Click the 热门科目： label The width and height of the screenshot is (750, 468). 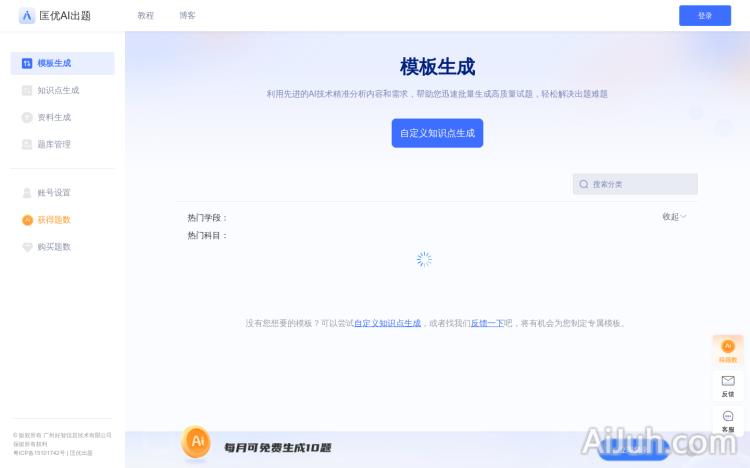click(207, 235)
